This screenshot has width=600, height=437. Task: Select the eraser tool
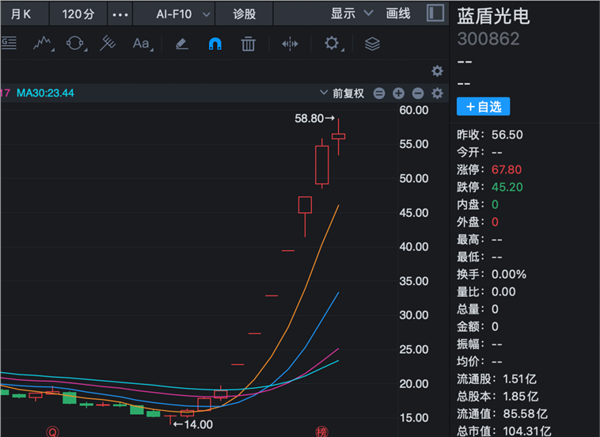point(182,44)
